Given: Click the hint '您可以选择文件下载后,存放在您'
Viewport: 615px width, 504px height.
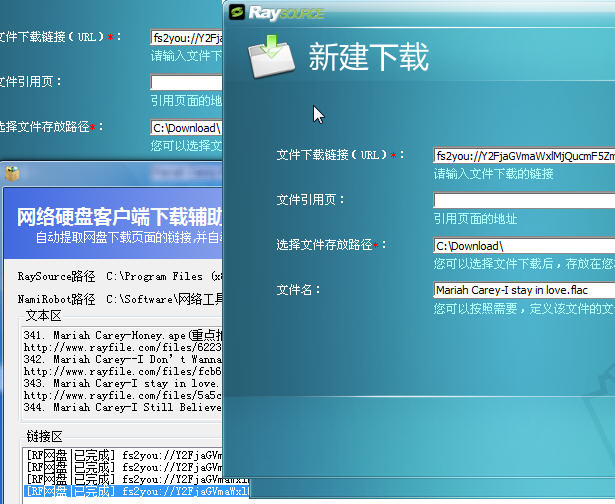Looking at the screenshot, I should click(524, 264).
